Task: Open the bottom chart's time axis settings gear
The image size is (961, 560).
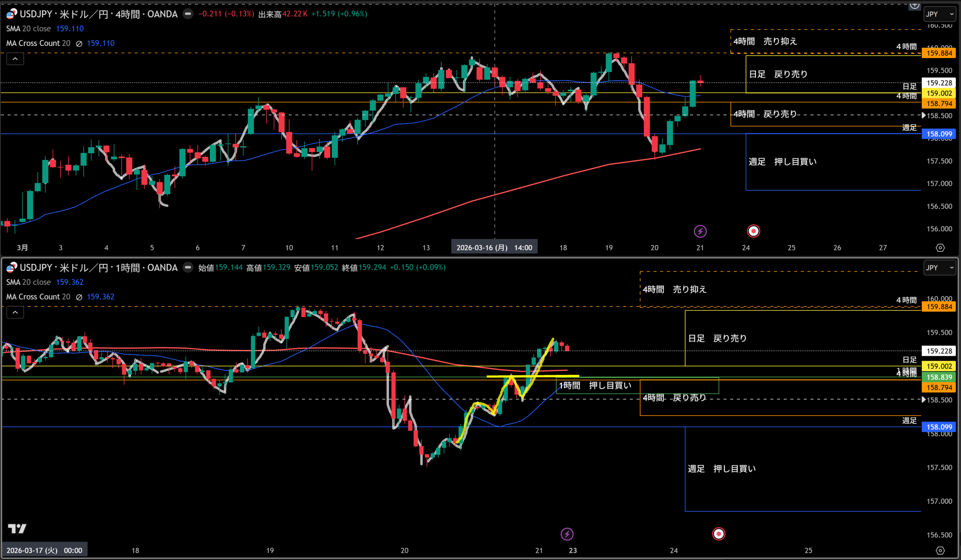Action: [940, 551]
